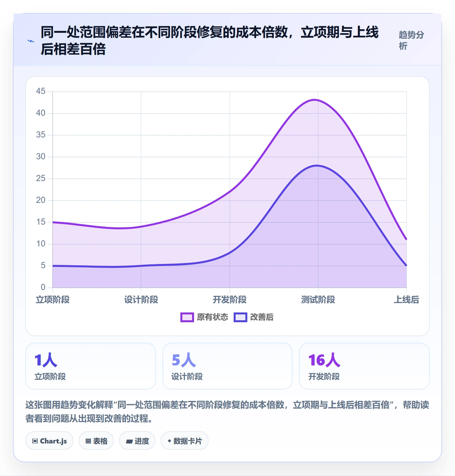Click the 趋势分析 tag in header
Screen dimensions: 455x476
pyautogui.click(x=411, y=40)
